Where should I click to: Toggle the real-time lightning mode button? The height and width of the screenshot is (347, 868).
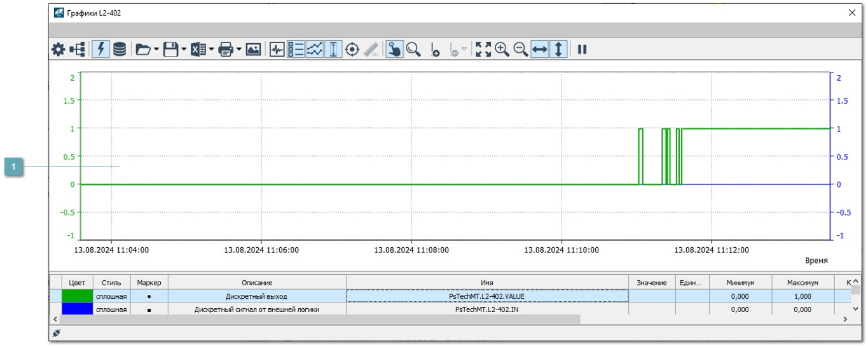pos(100,50)
